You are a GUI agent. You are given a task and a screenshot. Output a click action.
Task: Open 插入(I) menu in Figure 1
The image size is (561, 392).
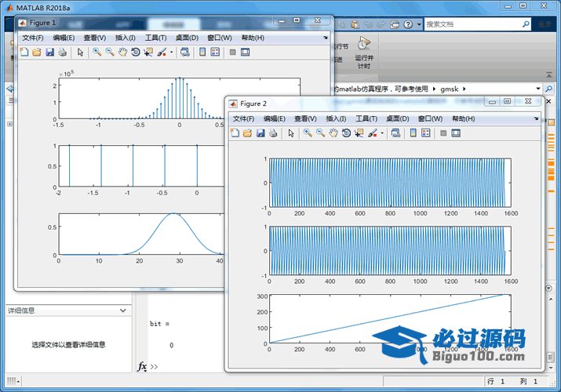click(126, 38)
